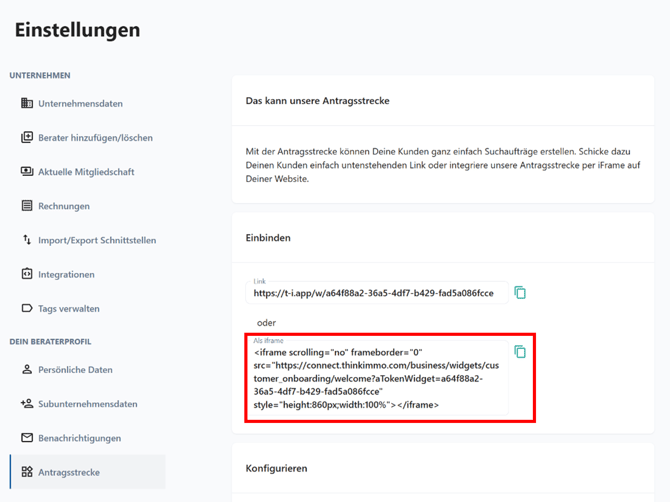
Task: Click the Tags verwalten label icon
Action: [27, 308]
